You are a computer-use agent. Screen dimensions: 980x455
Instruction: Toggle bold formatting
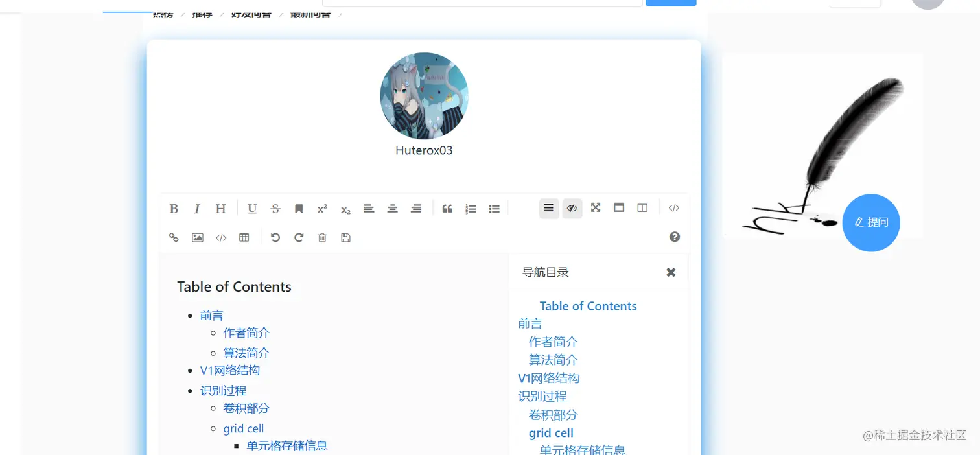click(174, 208)
